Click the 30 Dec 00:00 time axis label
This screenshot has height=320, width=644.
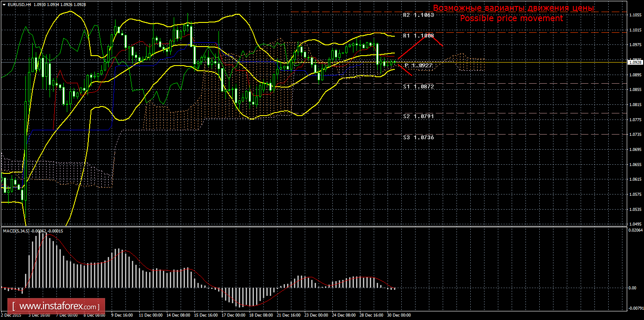click(x=398, y=315)
